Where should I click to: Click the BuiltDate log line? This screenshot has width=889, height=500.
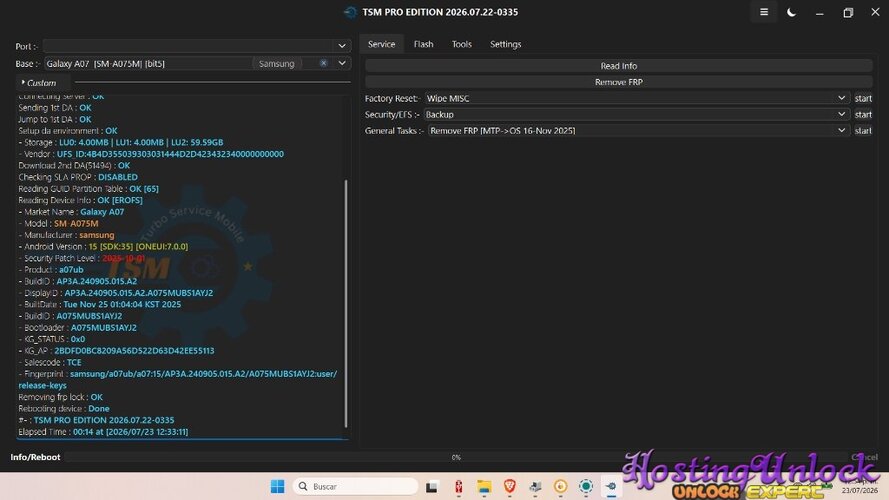(100, 304)
